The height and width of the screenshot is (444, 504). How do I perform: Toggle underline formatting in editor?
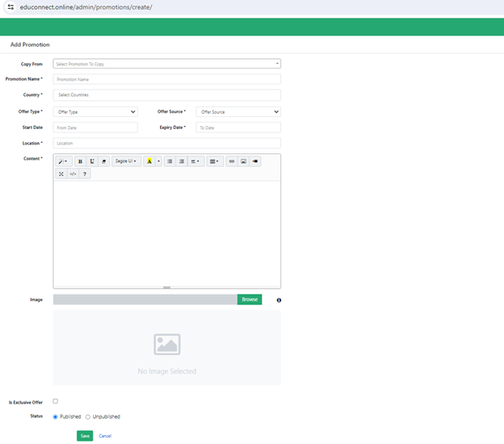92,161
